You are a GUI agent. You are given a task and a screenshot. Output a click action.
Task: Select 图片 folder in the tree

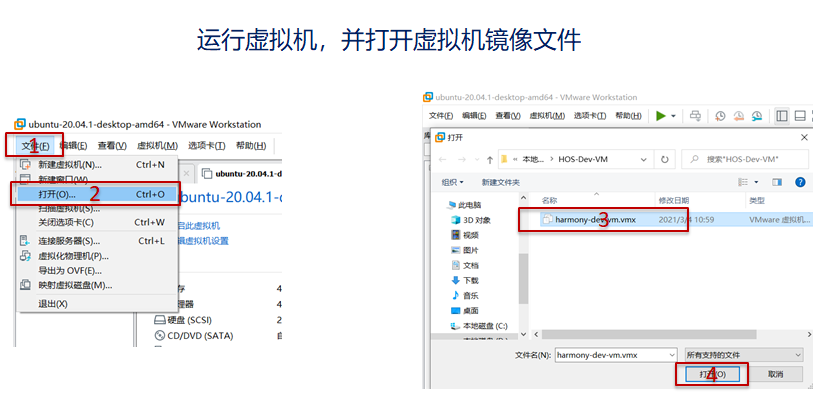point(465,250)
